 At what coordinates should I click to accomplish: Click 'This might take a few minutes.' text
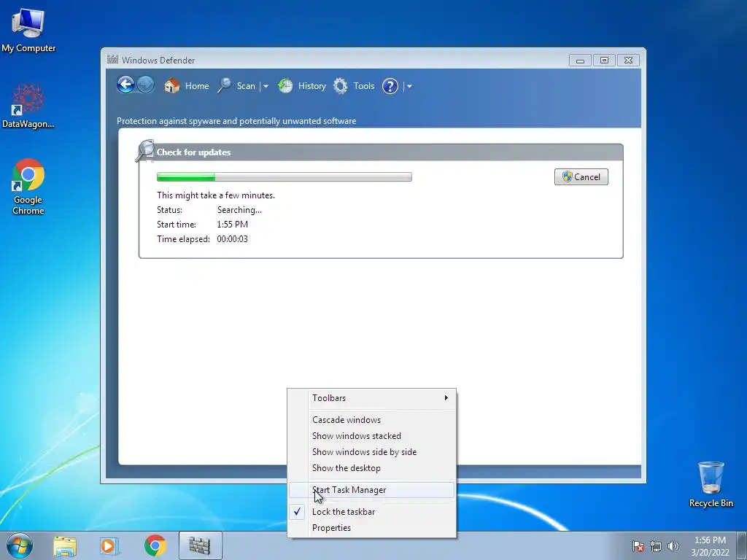coord(216,195)
